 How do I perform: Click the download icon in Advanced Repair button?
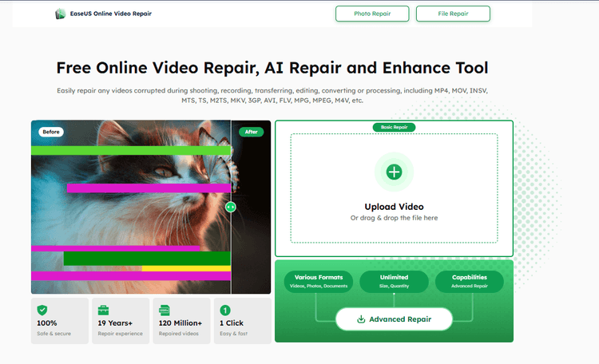pos(361,319)
